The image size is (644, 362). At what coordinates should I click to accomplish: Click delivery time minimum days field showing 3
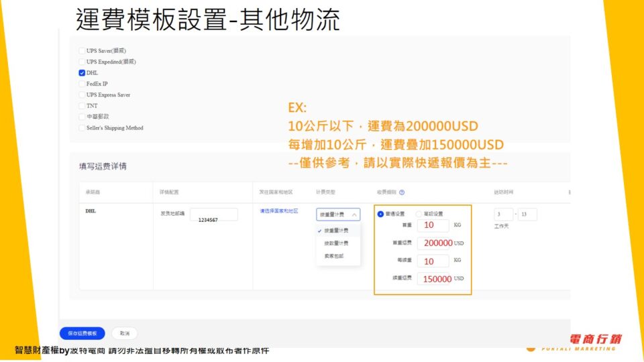[x=504, y=215]
